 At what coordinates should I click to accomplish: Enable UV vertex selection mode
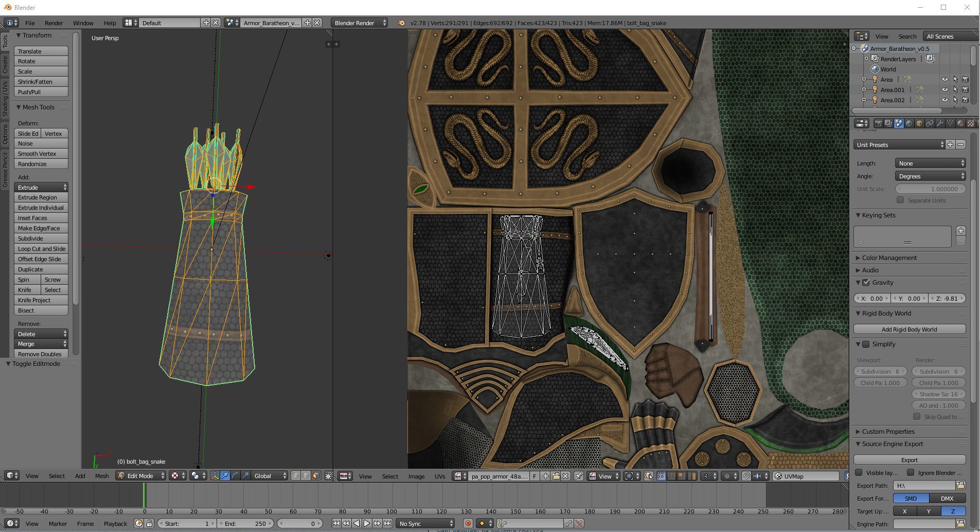(x=661, y=476)
